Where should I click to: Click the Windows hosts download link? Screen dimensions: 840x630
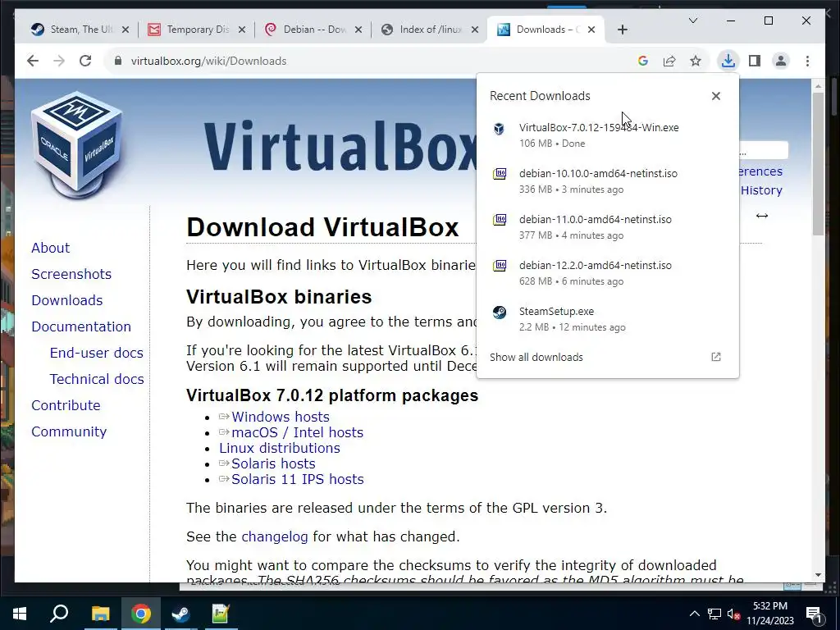click(x=281, y=417)
